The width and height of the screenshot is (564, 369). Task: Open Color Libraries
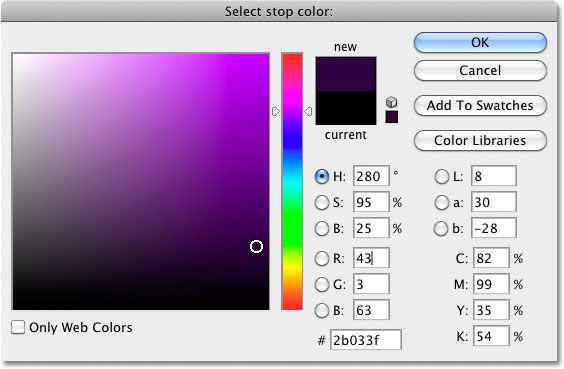[x=480, y=140]
